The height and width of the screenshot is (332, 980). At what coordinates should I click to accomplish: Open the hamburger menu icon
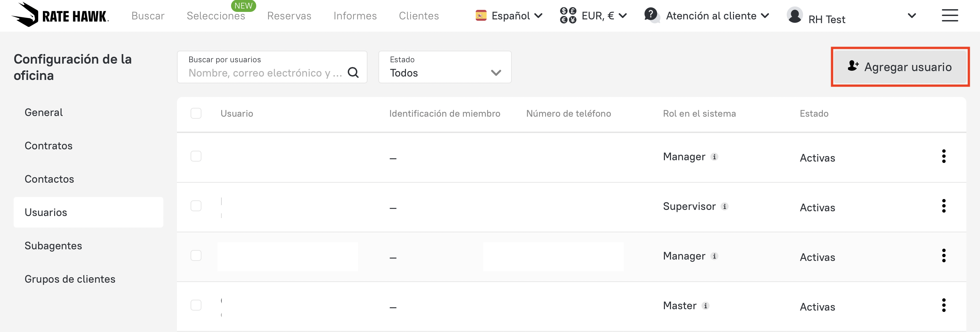pos(950,16)
